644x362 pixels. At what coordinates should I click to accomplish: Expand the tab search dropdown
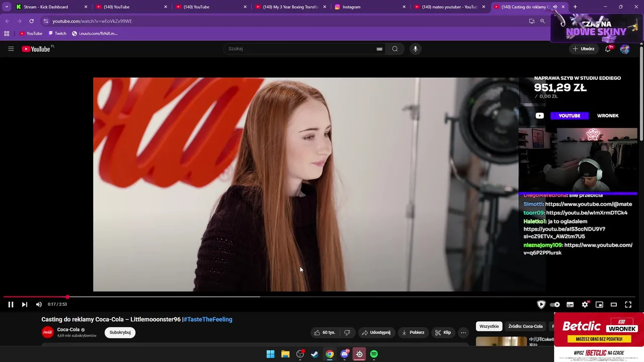tap(7, 7)
